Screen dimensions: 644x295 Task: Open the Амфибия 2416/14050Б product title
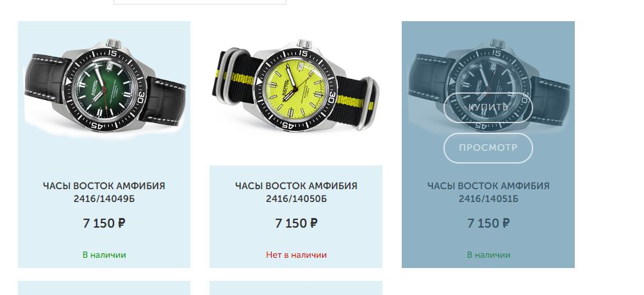296,192
